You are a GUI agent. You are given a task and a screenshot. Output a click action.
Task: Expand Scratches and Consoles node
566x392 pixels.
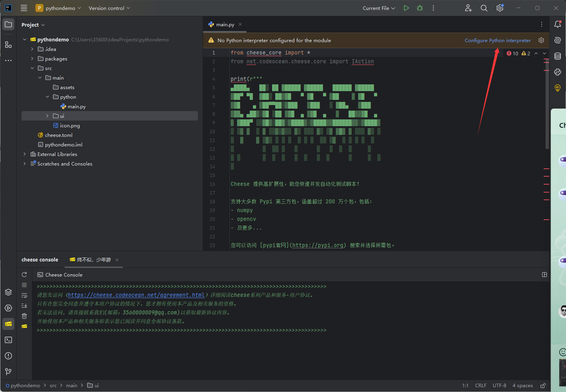click(25, 164)
